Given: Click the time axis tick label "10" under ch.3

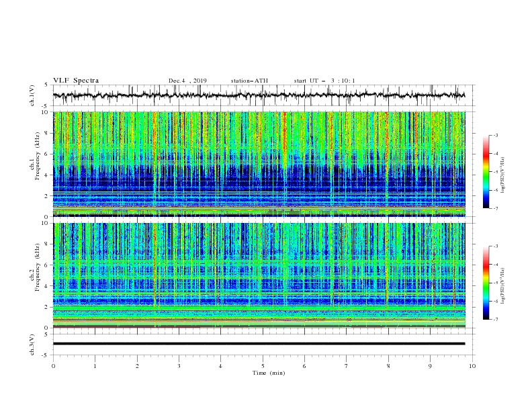Looking at the screenshot, I should (x=472, y=366).
